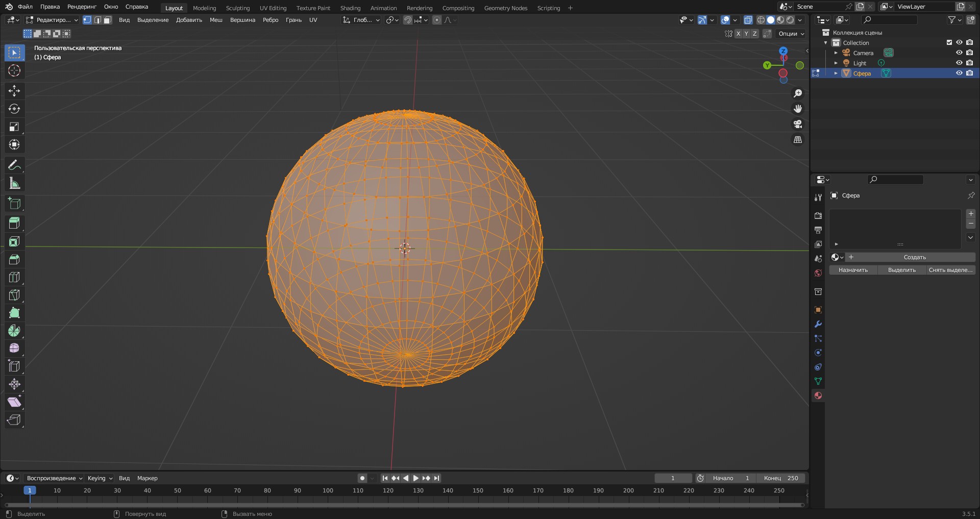Select the Scale tool
This screenshot has width=980, height=519.
click(x=14, y=127)
